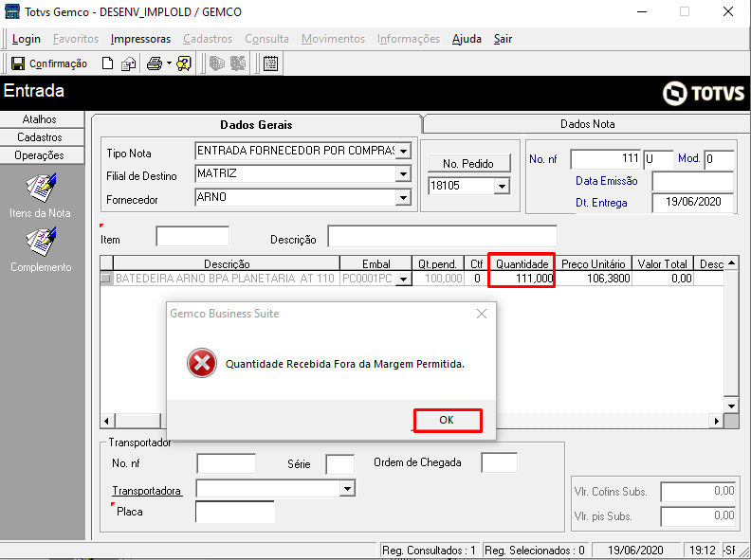Click the new blank document icon
This screenshot has width=751, height=560.
[108, 63]
